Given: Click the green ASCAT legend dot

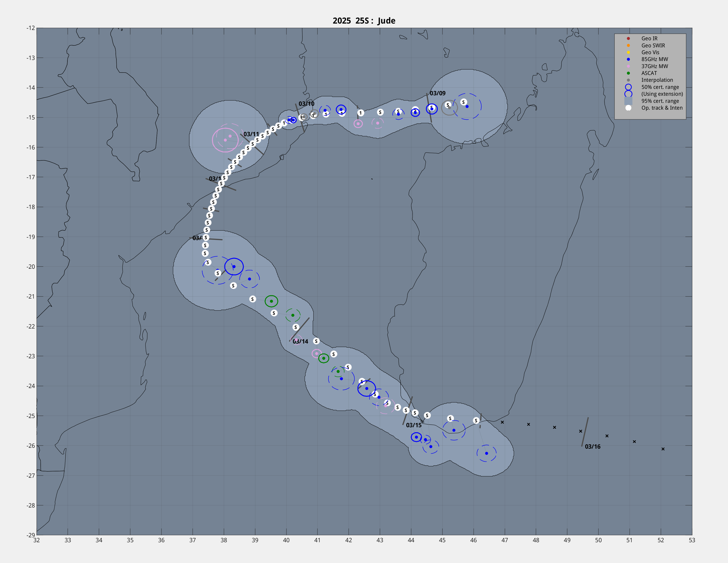Looking at the screenshot, I should click(628, 73).
